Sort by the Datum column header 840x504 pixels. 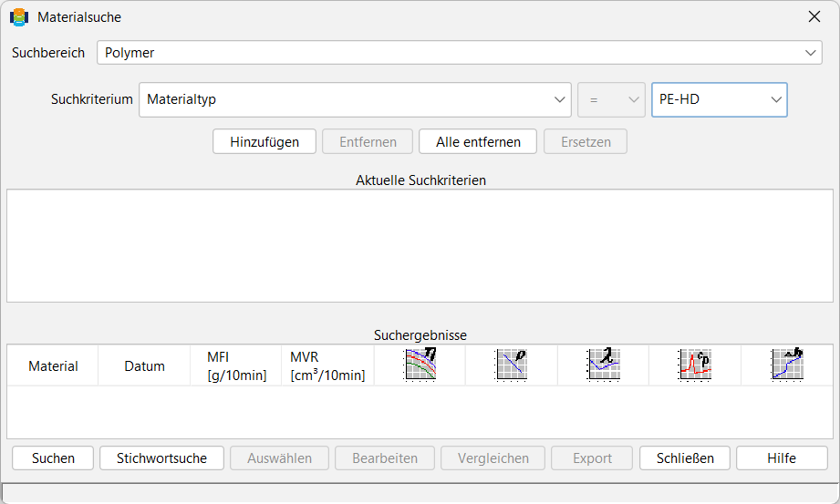pos(144,365)
